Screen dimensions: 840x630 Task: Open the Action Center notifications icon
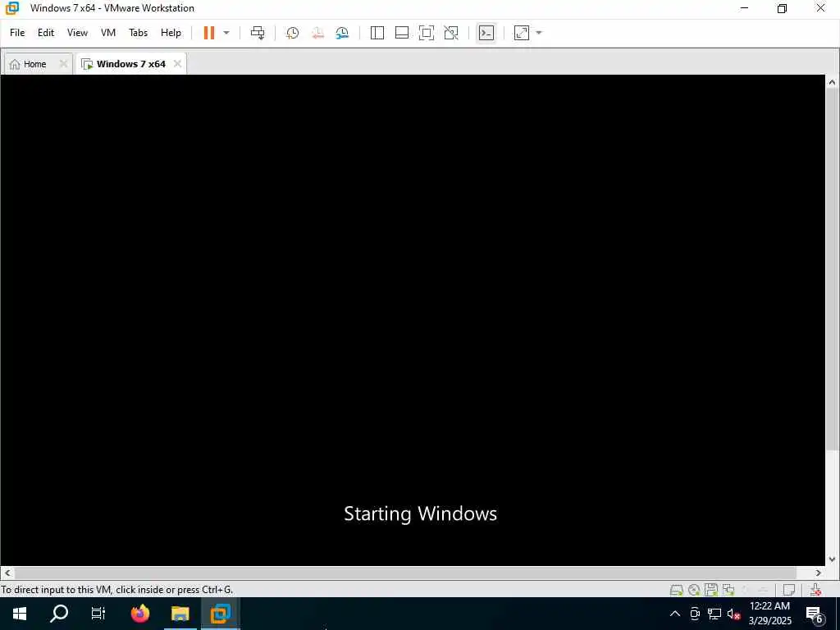(815, 614)
